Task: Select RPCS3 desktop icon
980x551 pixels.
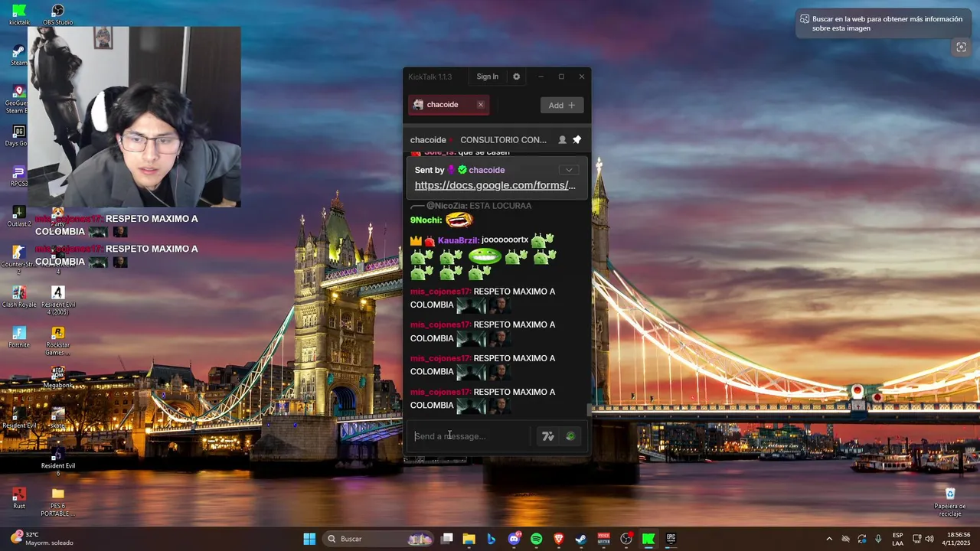Action: coord(19,176)
